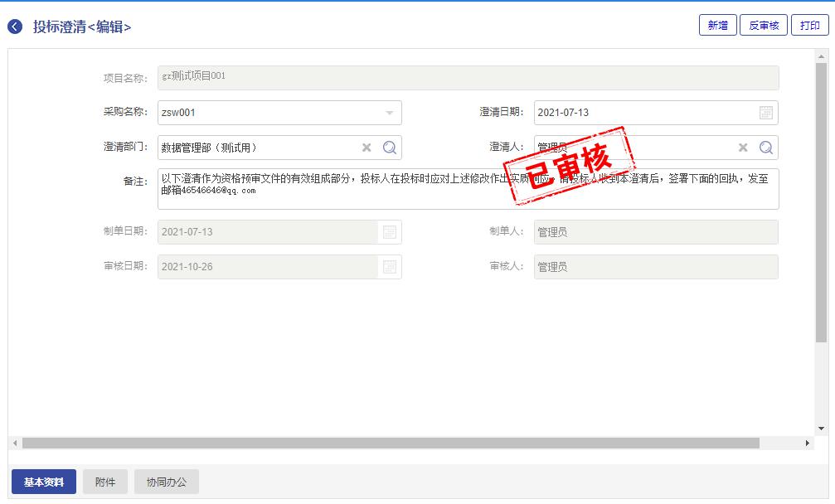Click the 新增 button
Viewport: 835px width, 504px height.
717,26
